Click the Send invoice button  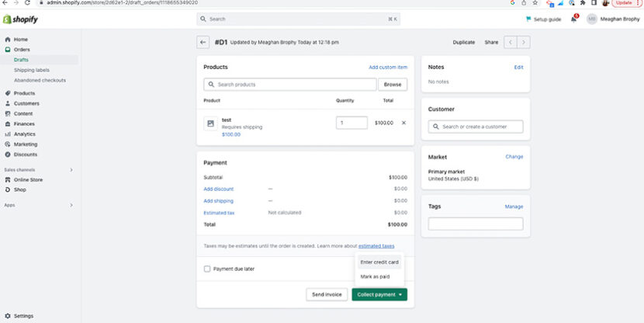[x=328, y=294]
